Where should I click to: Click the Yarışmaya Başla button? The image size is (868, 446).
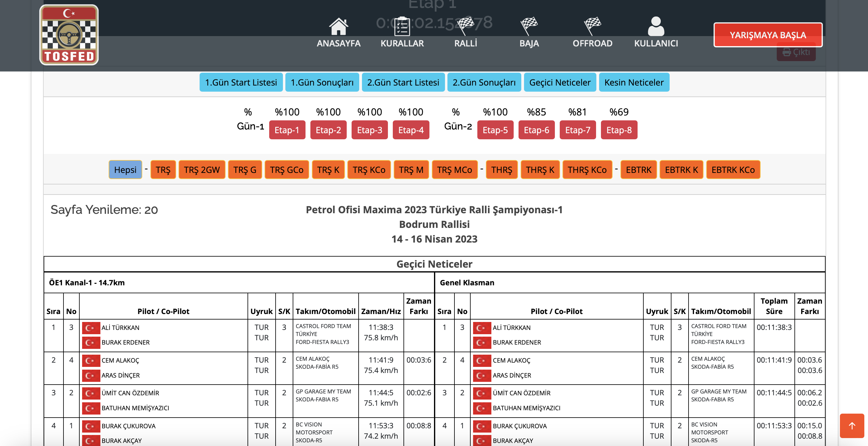pos(768,35)
